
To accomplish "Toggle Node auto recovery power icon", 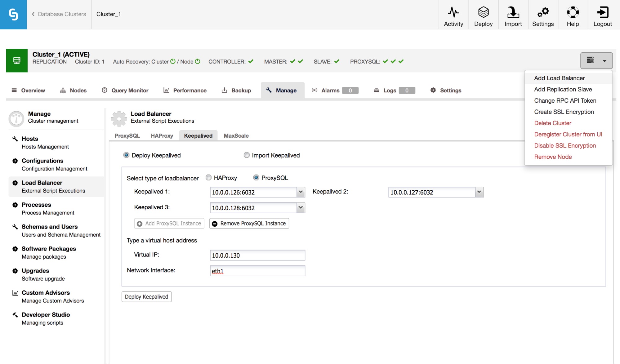I will [x=198, y=61].
